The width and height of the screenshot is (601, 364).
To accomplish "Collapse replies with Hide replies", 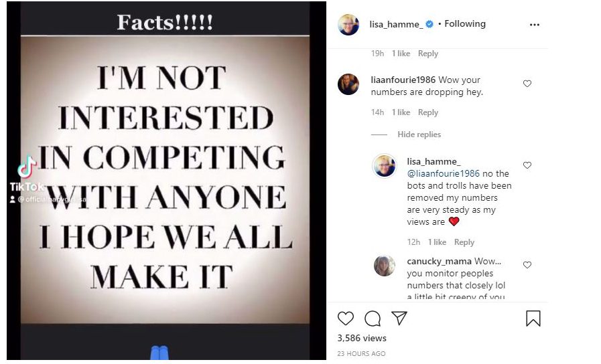I will 419,134.
